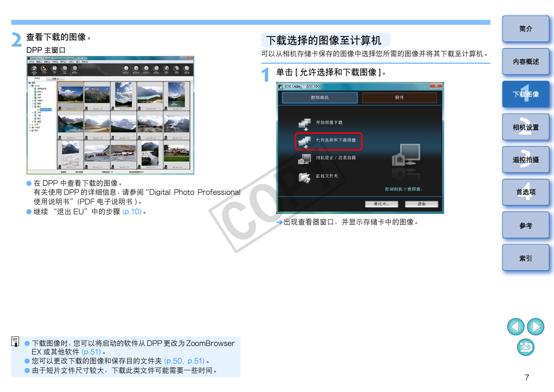The height and width of the screenshot is (392, 554).
Task: Select the house with green lawn thumbnail
Action: (x=176, y=153)
